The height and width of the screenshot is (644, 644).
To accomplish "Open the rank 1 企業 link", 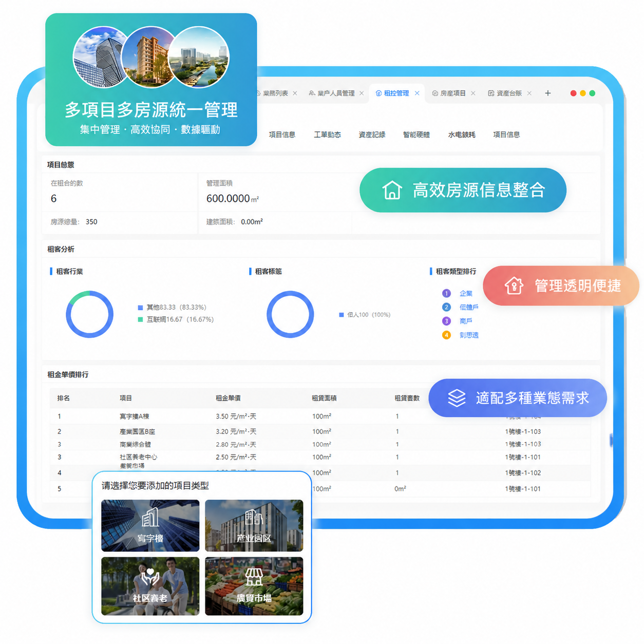I will click(466, 293).
